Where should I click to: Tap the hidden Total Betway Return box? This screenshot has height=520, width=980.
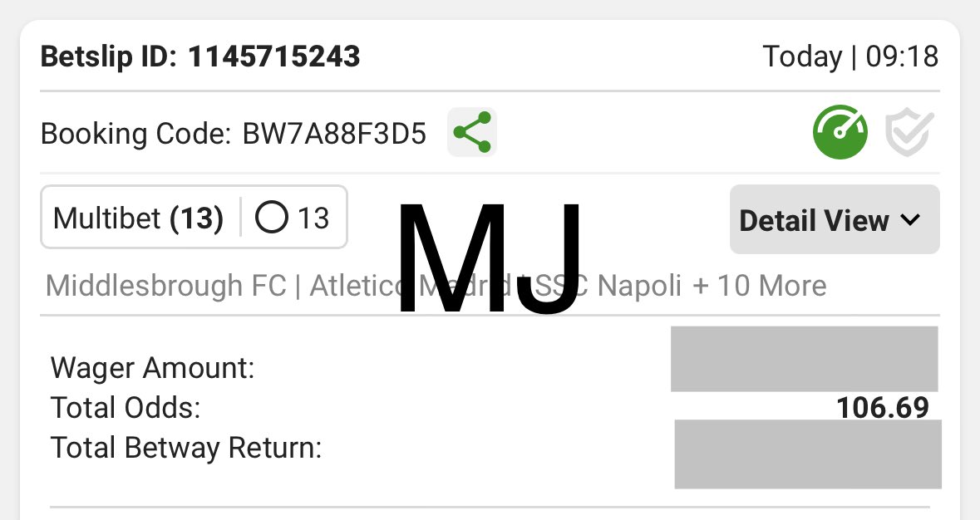[x=808, y=454]
